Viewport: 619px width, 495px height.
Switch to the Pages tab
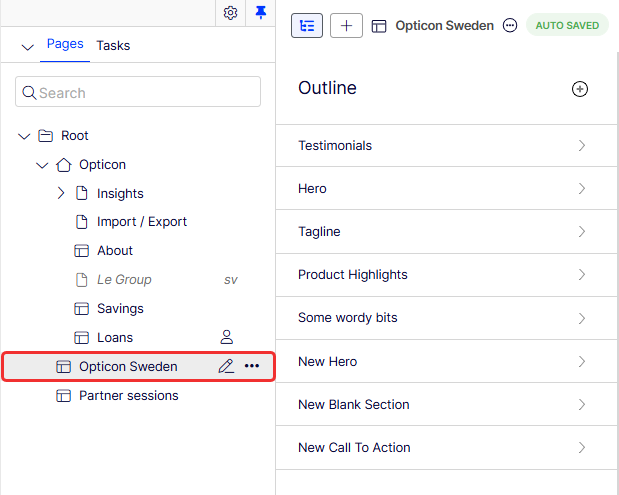pyautogui.click(x=65, y=44)
